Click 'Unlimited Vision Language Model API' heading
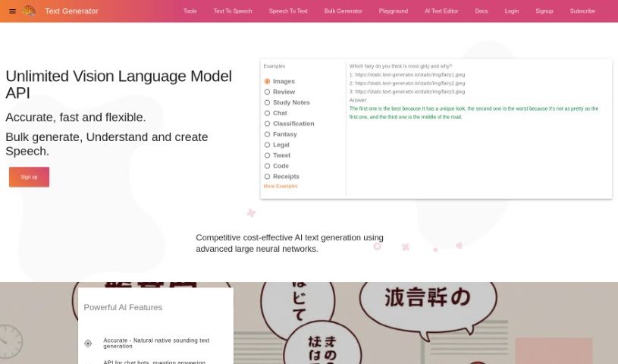 (118, 84)
